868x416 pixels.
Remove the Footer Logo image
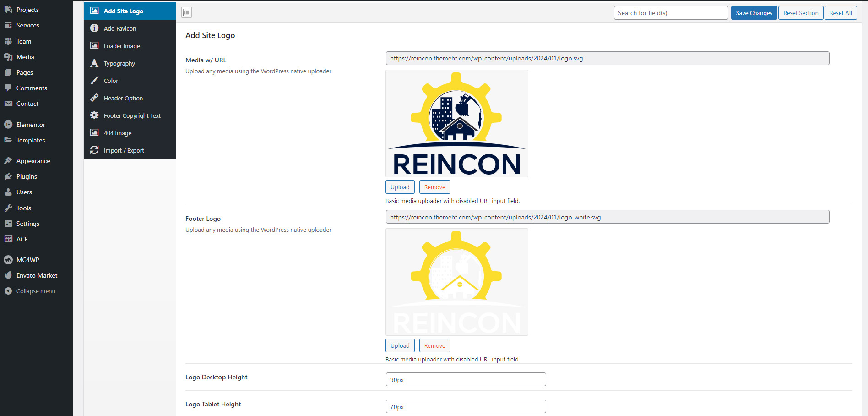click(434, 345)
